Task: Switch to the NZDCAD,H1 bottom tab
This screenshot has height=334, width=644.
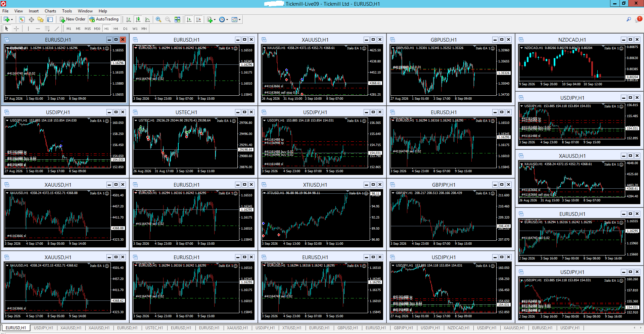Action: (x=458, y=328)
